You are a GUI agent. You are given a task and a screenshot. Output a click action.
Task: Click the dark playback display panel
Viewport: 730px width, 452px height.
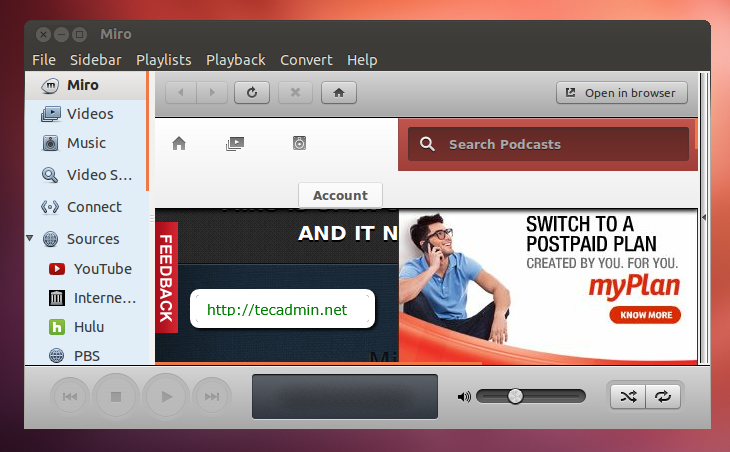[x=345, y=397]
